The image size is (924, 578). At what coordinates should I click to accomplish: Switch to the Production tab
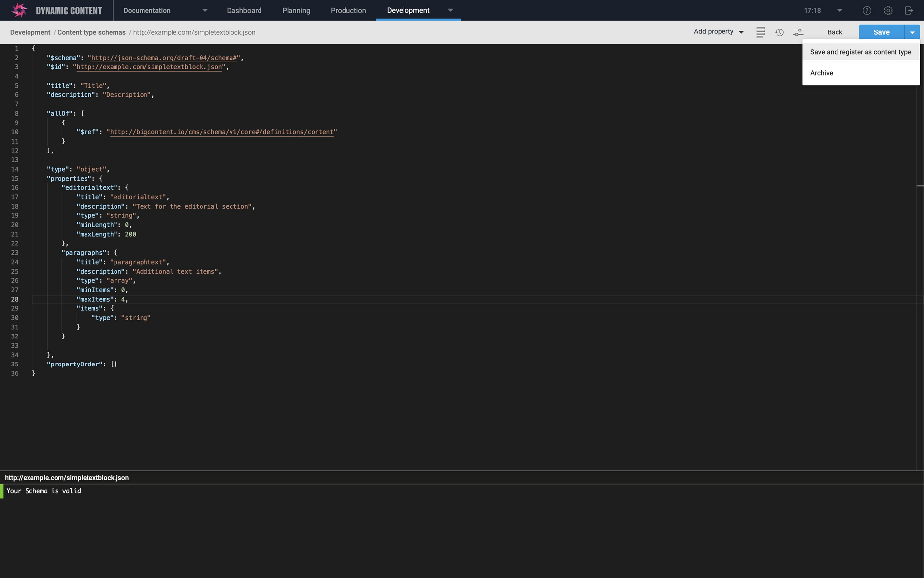tap(348, 10)
